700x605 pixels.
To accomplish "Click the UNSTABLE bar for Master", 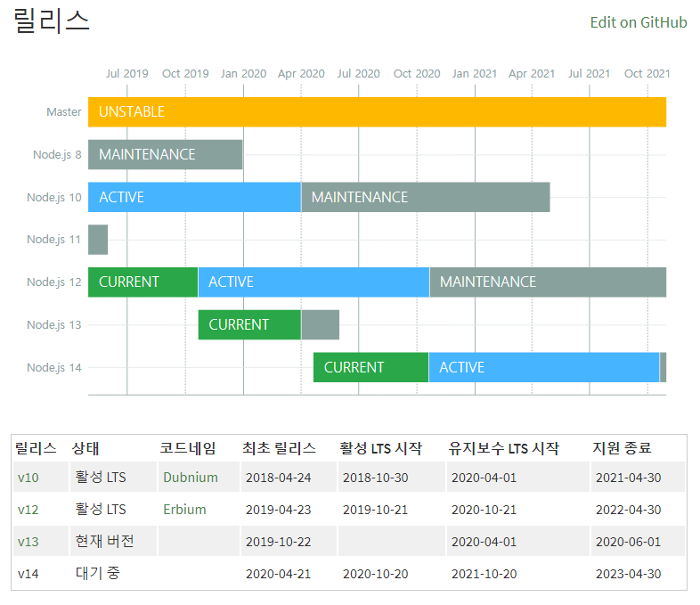I will point(378,111).
